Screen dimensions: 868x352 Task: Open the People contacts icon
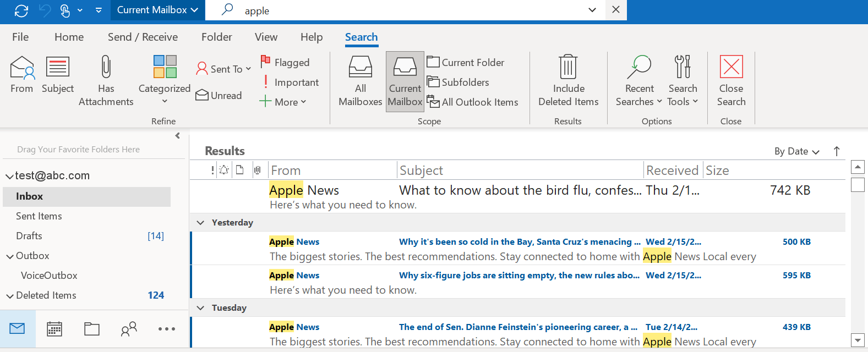pos(129,329)
